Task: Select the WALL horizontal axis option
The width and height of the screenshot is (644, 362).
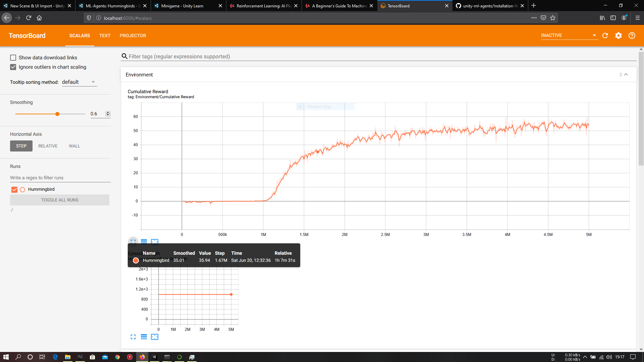Action: (x=74, y=146)
